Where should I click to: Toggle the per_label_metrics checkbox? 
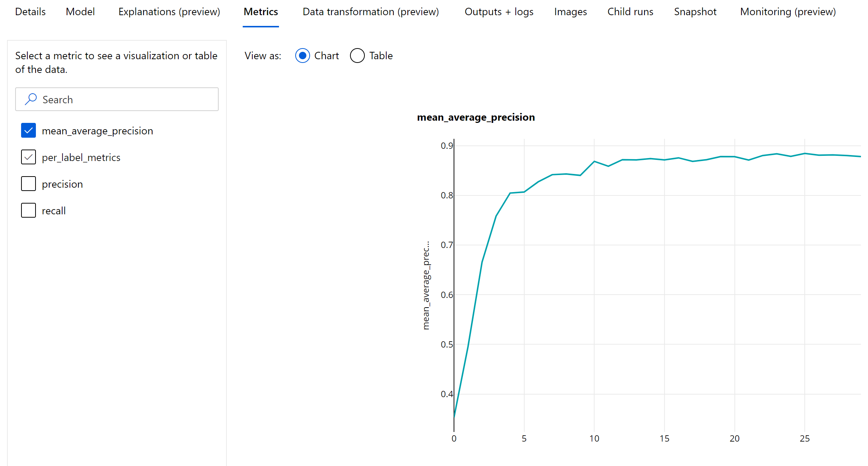coord(28,157)
